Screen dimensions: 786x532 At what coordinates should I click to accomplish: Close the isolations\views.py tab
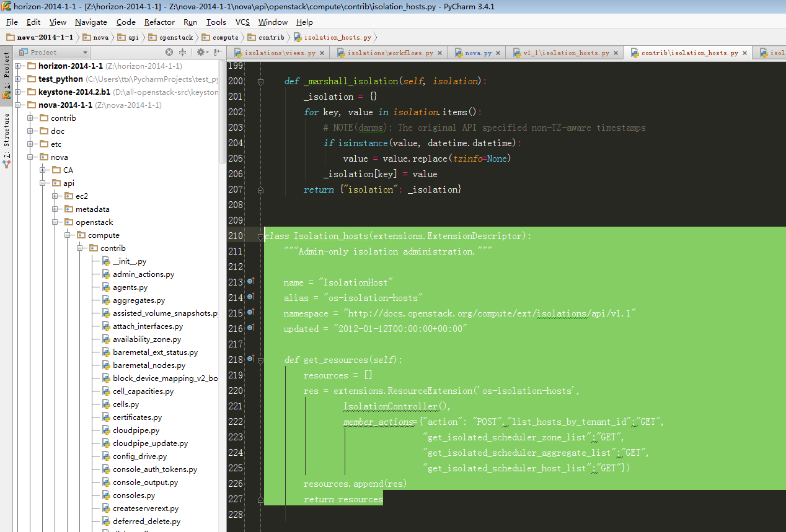[322, 53]
